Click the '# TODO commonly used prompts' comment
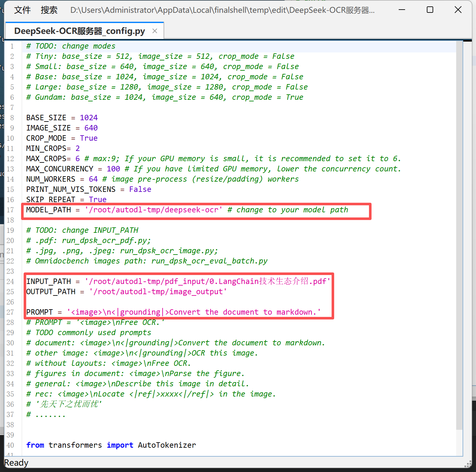The image size is (476, 472). pos(89,333)
